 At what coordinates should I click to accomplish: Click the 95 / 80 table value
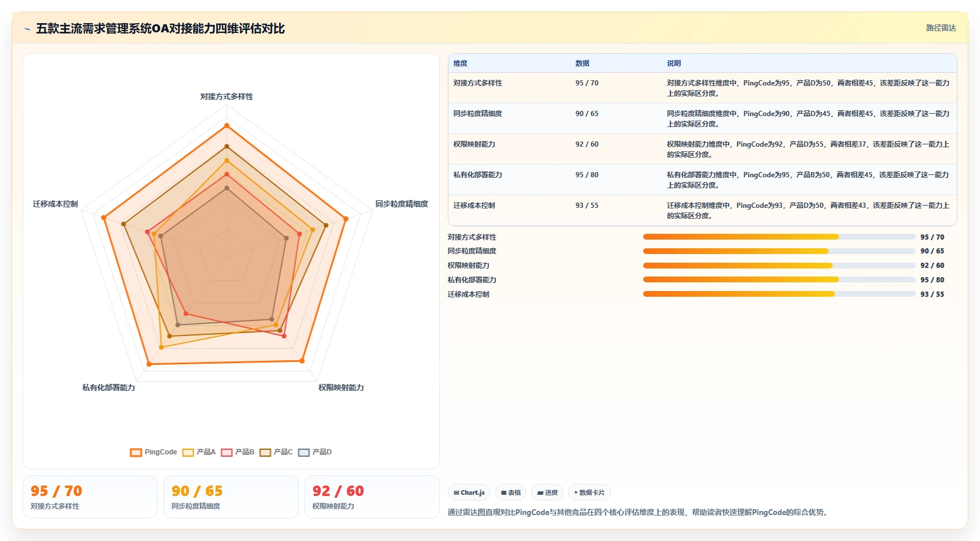587,175
